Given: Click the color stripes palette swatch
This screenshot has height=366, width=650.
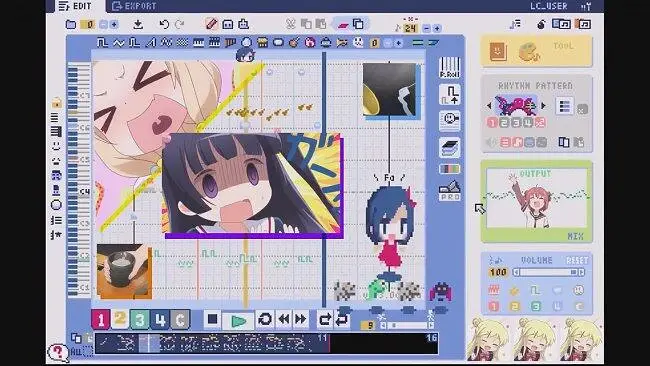Looking at the screenshot, I should (449, 169).
